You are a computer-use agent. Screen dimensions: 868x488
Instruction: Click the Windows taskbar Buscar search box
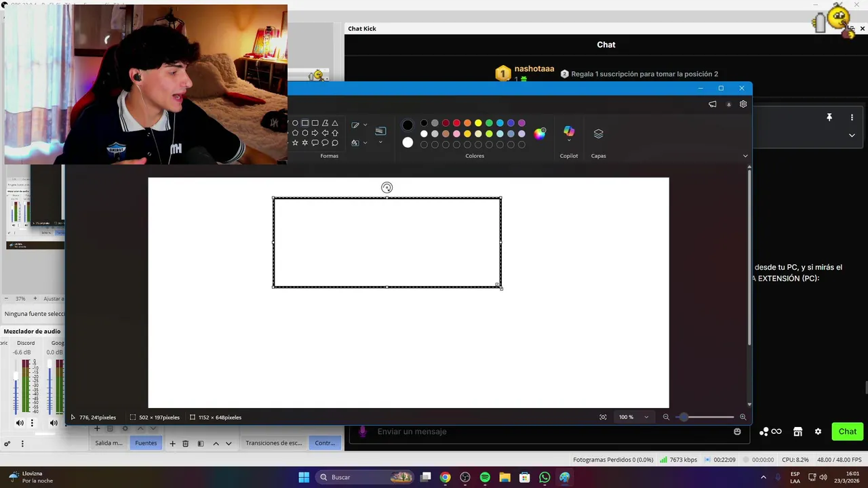coord(365,477)
